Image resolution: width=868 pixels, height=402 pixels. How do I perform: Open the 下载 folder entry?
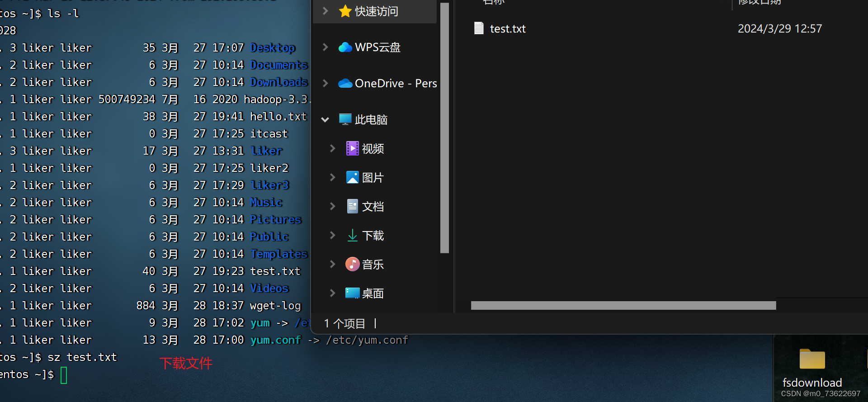(373, 235)
